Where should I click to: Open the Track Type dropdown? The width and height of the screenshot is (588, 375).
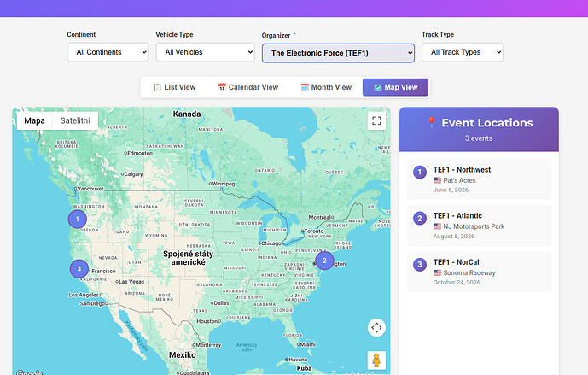[462, 52]
